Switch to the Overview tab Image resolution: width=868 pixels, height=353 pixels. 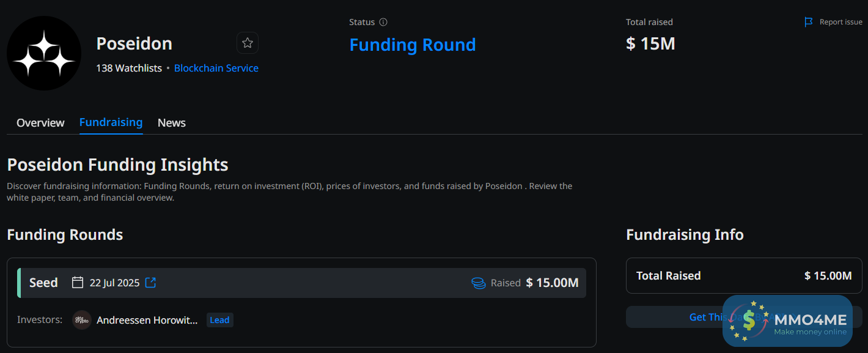coord(40,123)
